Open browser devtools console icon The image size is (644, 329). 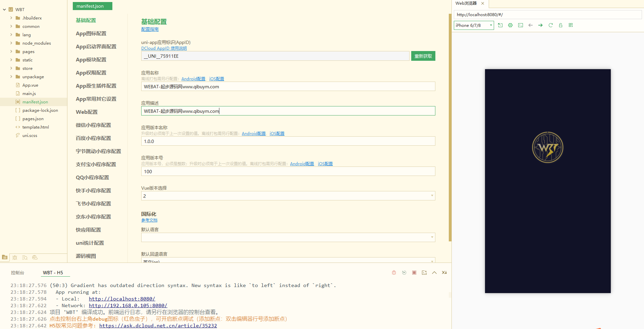tap(520, 25)
